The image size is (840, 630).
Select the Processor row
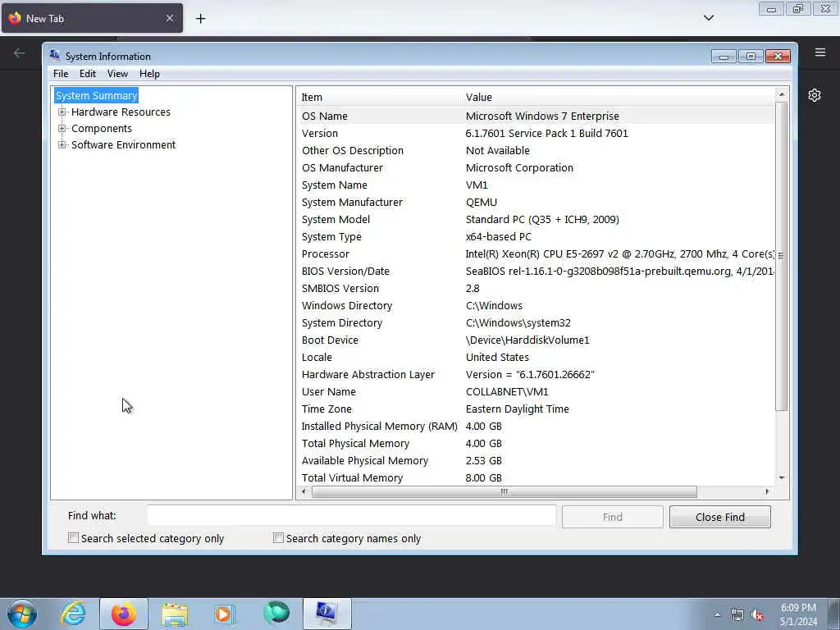(x=536, y=254)
